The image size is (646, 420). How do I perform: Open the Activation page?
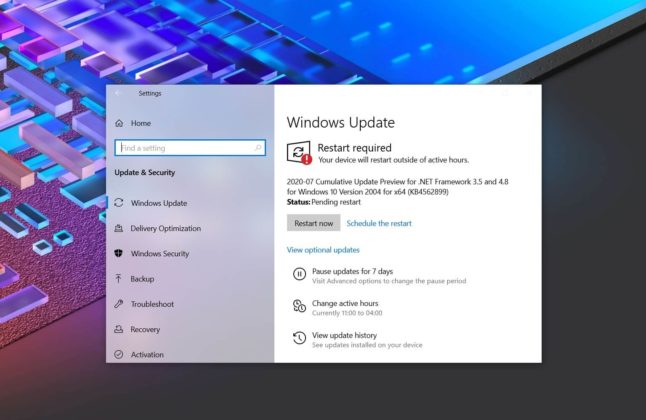(147, 354)
